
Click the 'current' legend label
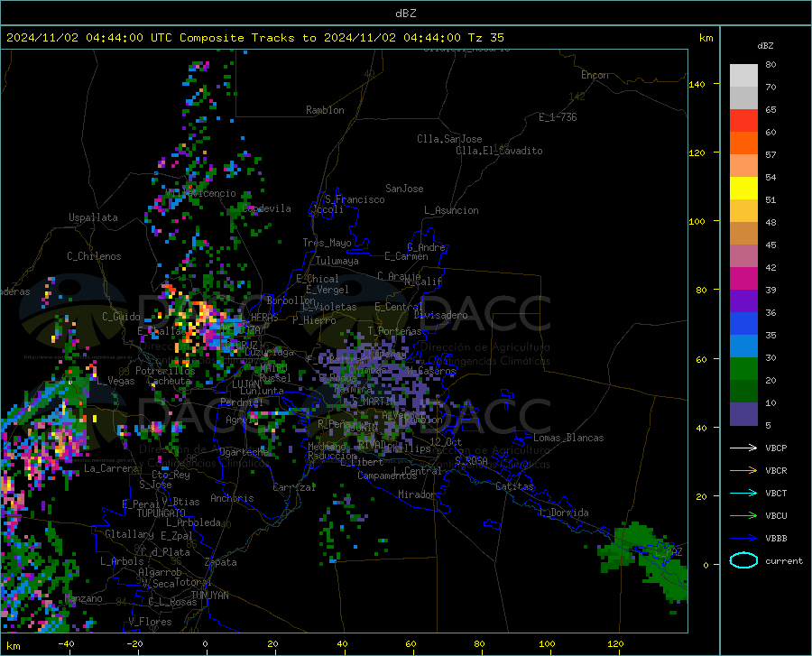(x=783, y=560)
